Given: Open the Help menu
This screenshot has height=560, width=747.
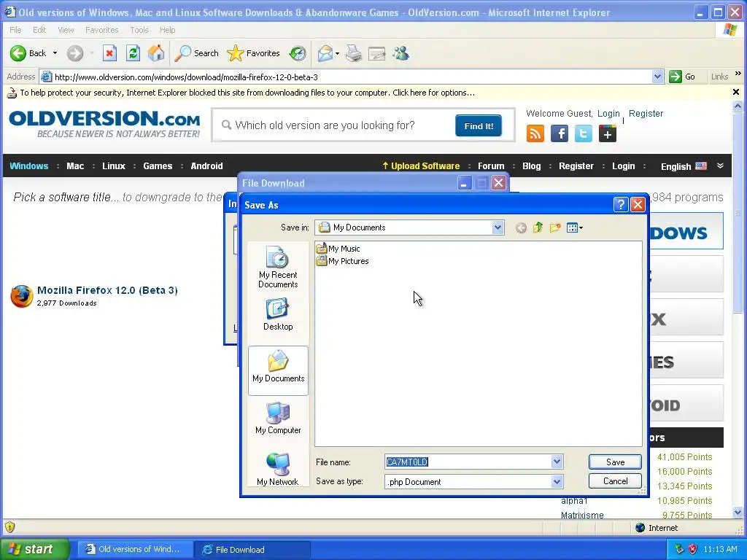Looking at the screenshot, I should point(167,30).
